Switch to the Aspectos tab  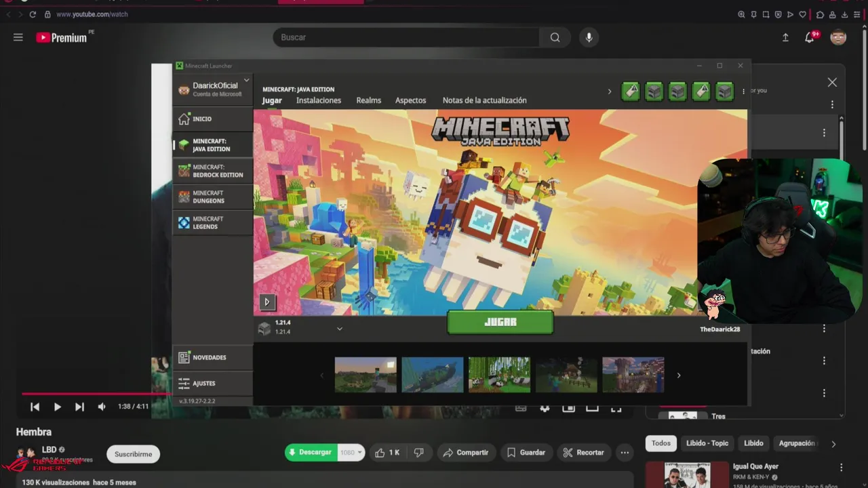point(411,100)
